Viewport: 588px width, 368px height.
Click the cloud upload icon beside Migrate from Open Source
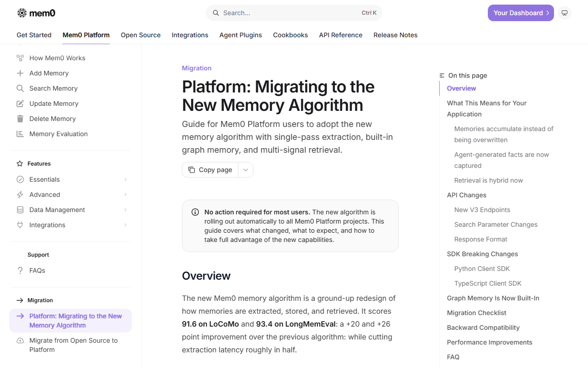20,340
